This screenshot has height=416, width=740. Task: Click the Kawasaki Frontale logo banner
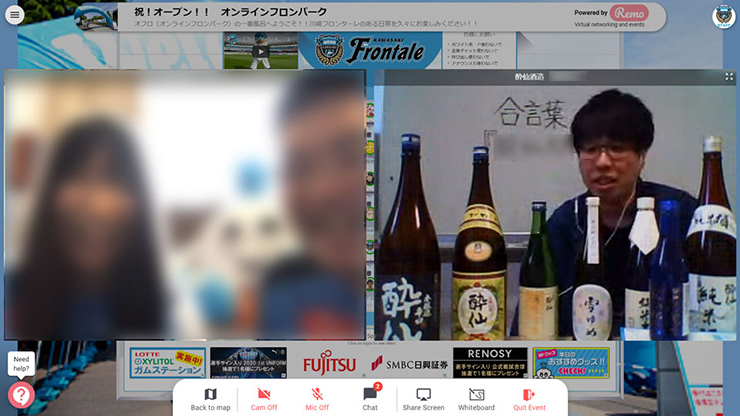click(370, 51)
